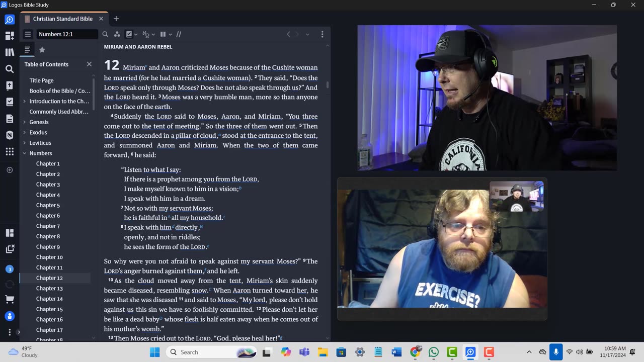The image size is (644, 362).
Task: Open the user account profile icon
Action: click(10, 316)
